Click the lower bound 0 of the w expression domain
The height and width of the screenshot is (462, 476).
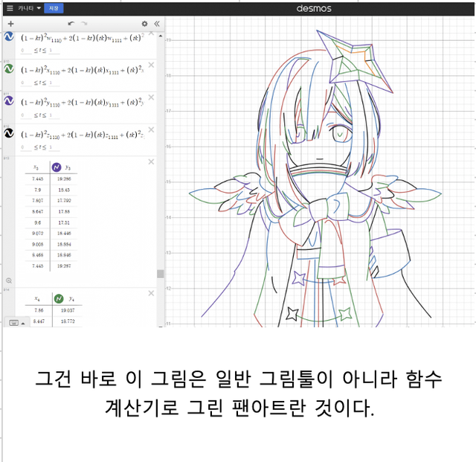tap(26, 51)
